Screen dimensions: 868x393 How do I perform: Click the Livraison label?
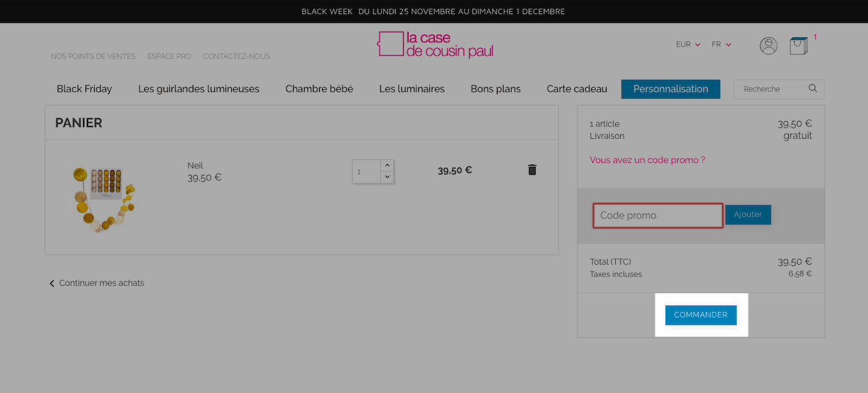607,136
